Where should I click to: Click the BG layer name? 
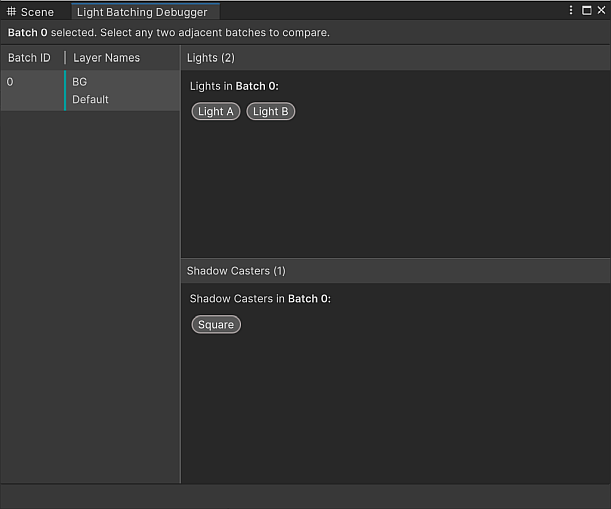pos(80,82)
